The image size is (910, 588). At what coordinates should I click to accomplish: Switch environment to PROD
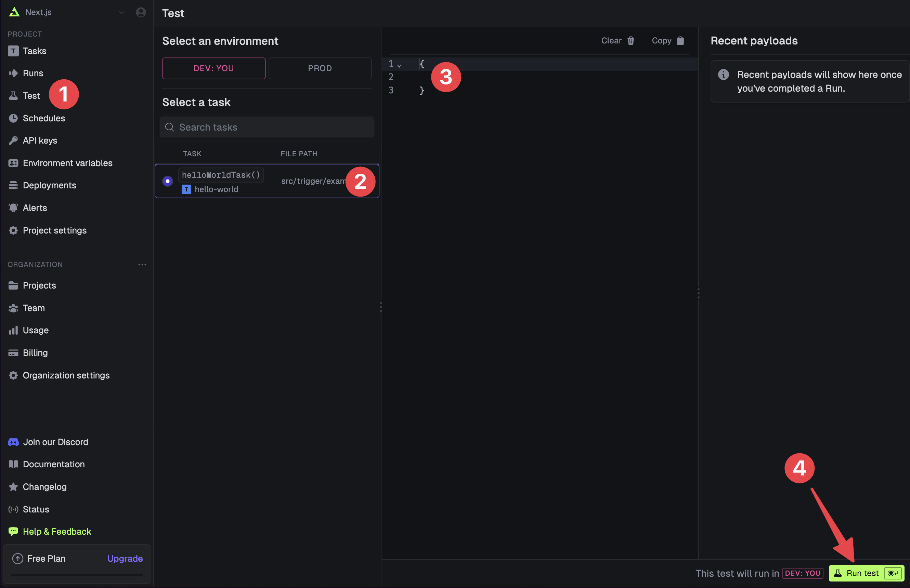[x=320, y=68]
